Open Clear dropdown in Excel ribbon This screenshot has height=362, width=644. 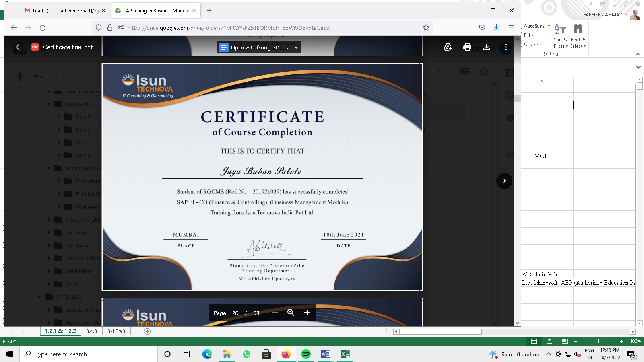tap(531, 45)
